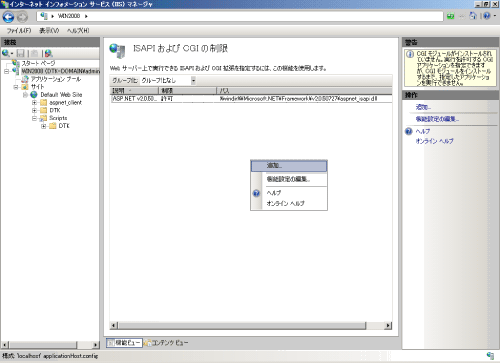Click 追加 link in the actions pane
The image size is (500, 363).
[423, 107]
